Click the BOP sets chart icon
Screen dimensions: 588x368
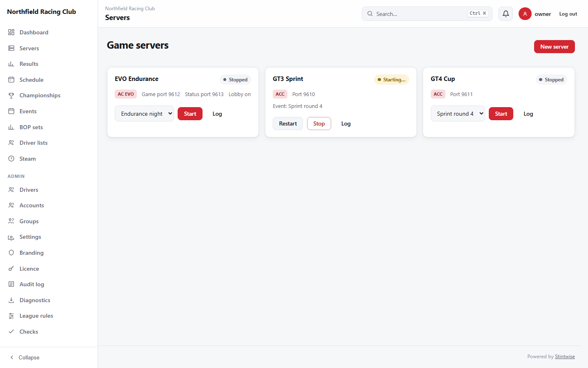point(11,127)
